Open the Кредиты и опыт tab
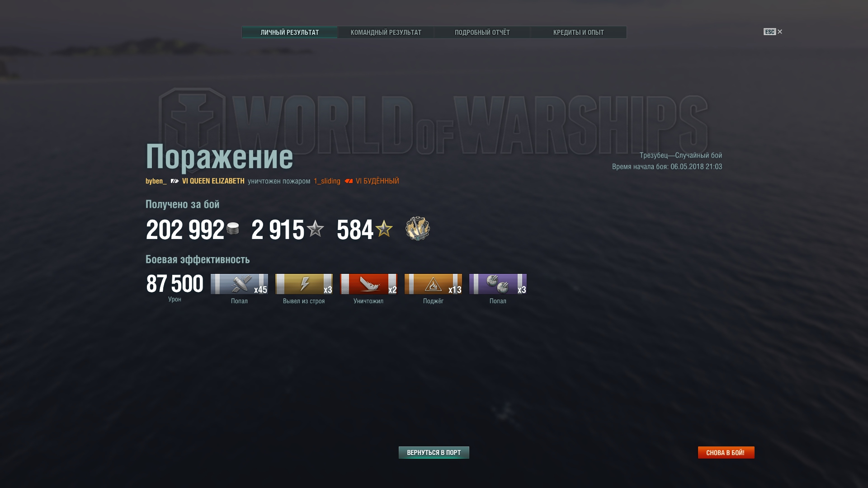Screen dimensions: 868x488 pyautogui.click(x=578, y=33)
